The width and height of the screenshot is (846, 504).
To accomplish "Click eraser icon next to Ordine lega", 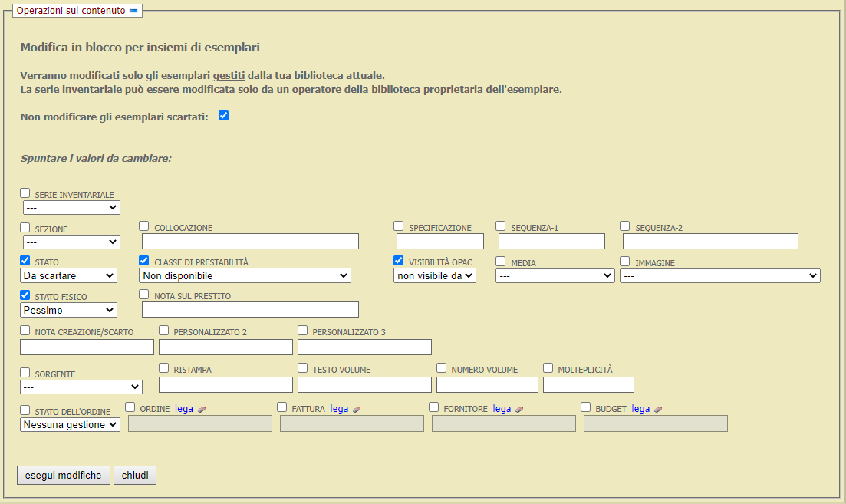I will point(202,410).
